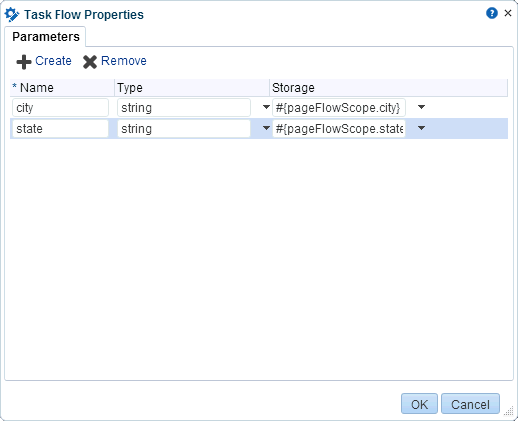Click the Remove link
This screenshot has height=421, width=518.
tap(124, 61)
